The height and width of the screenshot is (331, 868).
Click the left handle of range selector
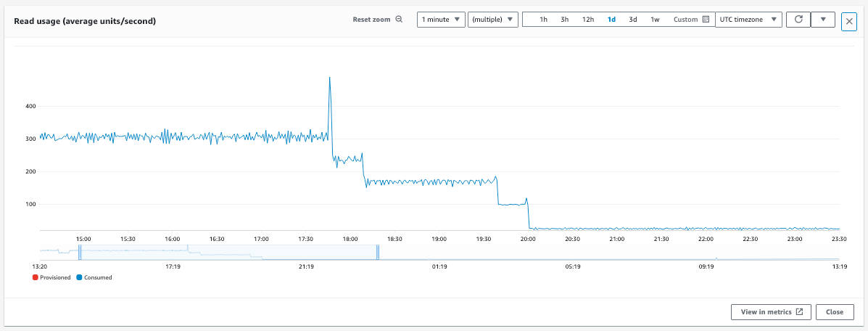80,252
